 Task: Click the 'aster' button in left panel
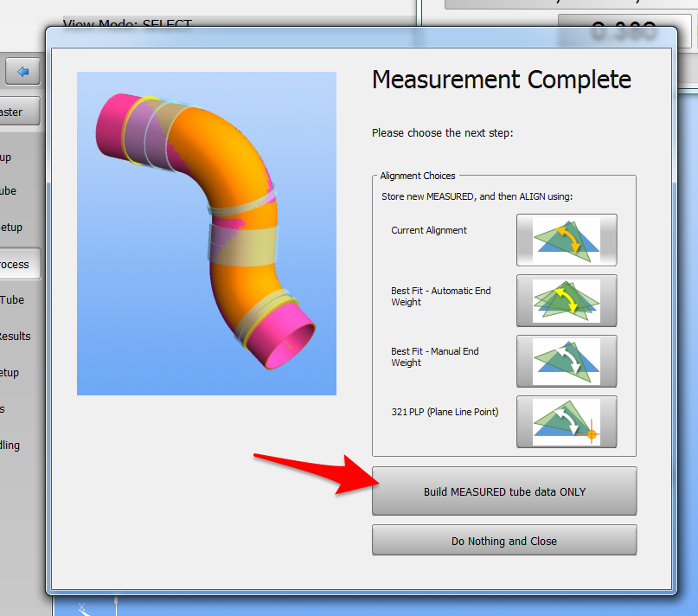pyautogui.click(x=19, y=112)
